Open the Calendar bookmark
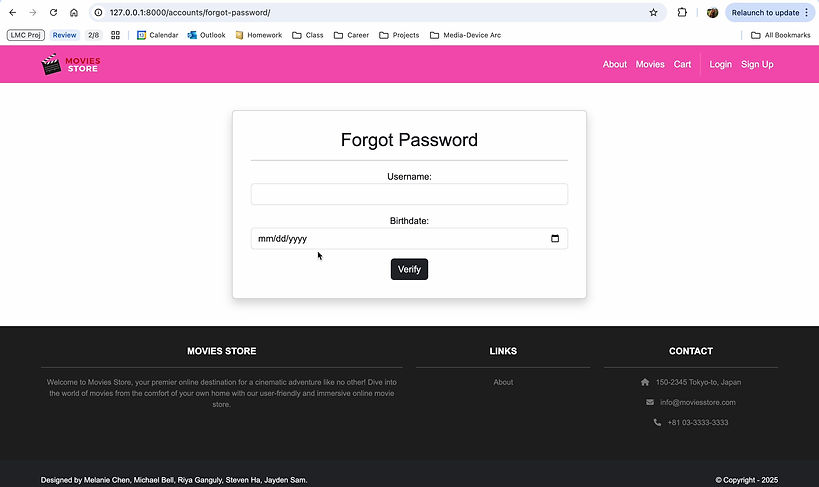This screenshot has height=487, width=819. [157, 35]
